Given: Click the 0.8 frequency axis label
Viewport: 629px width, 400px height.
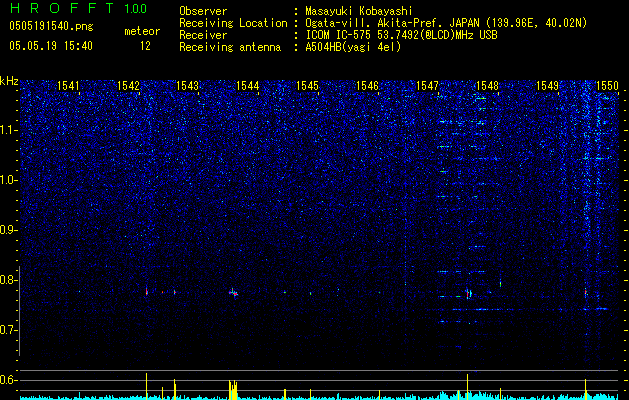Looking at the screenshot, I should click(9, 280).
